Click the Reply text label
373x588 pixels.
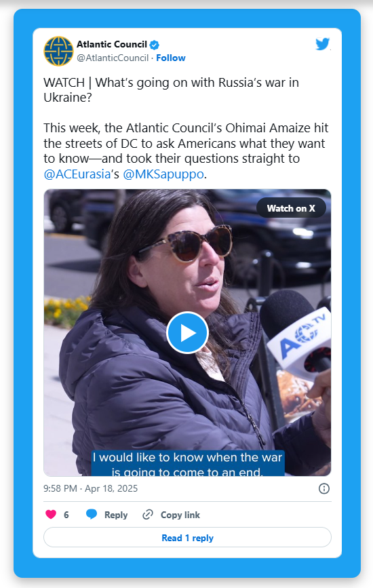(x=116, y=515)
